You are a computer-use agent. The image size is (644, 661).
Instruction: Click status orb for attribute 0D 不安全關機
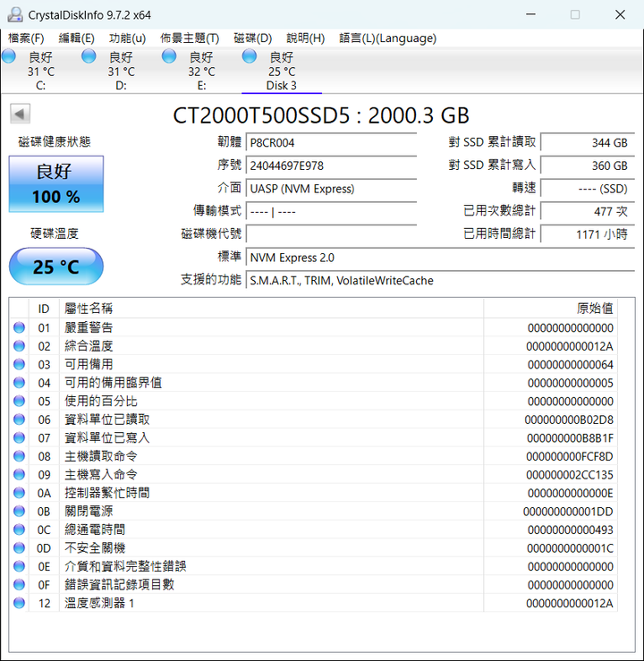pyautogui.click(x=19, y=548)
